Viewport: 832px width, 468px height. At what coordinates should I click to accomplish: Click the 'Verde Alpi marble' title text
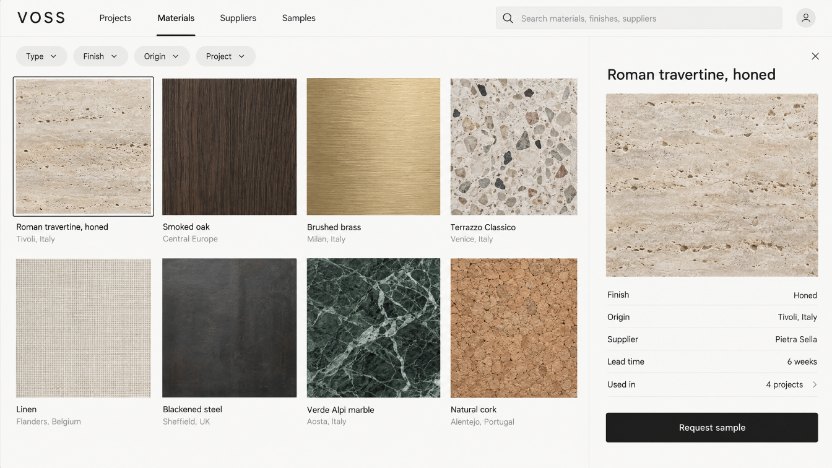[x=340, y=410]
